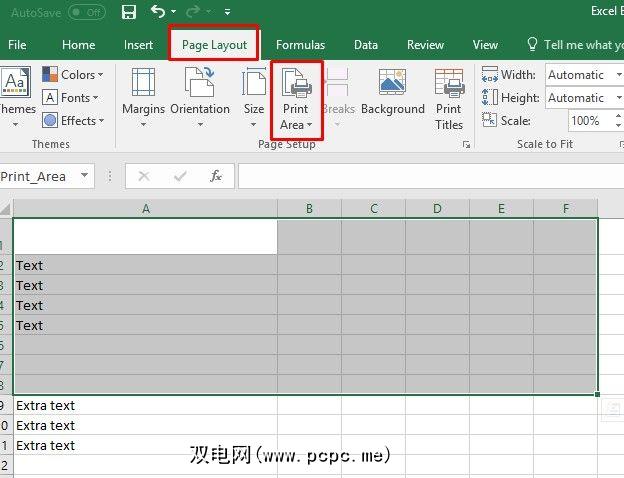Open the Insert ribbon tab
Viewport: 624px width, 478px height.
[x=138, y=45]
